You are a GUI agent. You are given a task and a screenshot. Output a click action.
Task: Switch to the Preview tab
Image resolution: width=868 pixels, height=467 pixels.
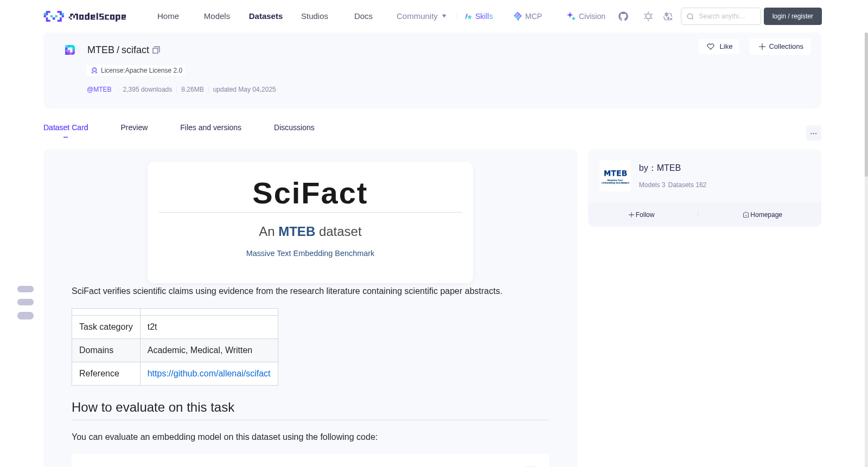coord(134,127)
